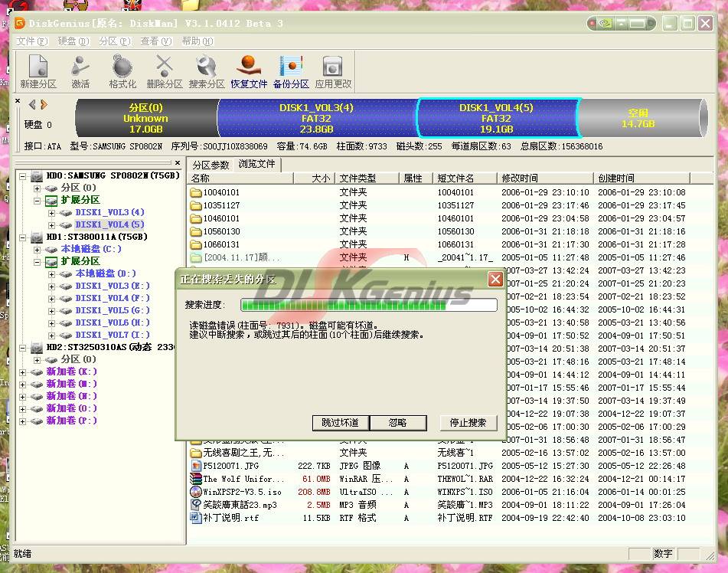Go to previous disk with left arrow
Screen dimensions: 728x573
click(32, 104)
